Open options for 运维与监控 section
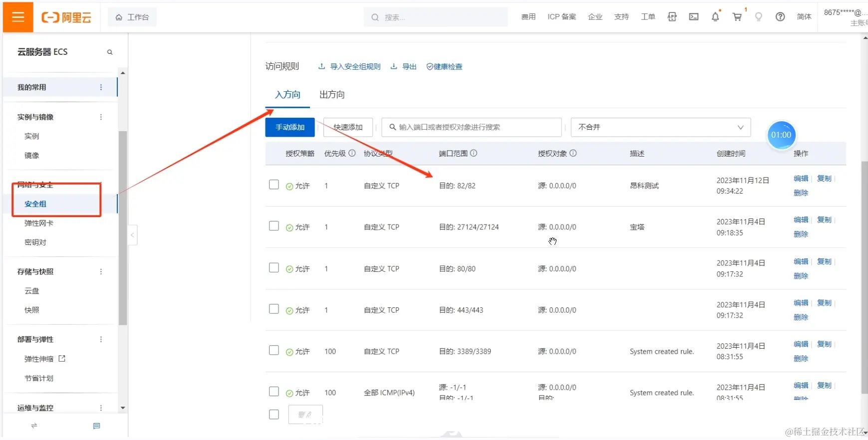Viewport: 868px width, 440px height. pos(101,408)
